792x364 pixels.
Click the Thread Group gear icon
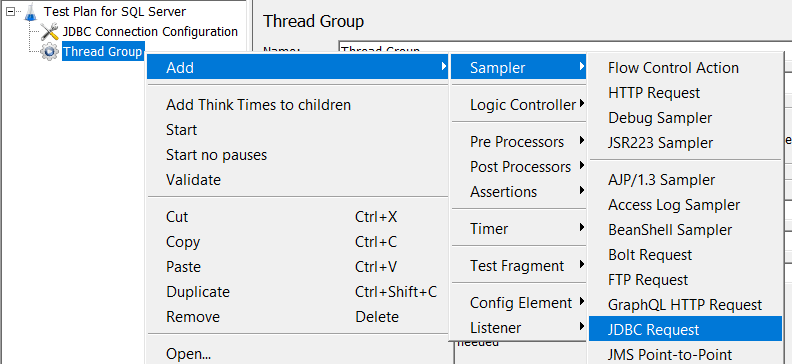pyautogui.click(x=50, y=51)
